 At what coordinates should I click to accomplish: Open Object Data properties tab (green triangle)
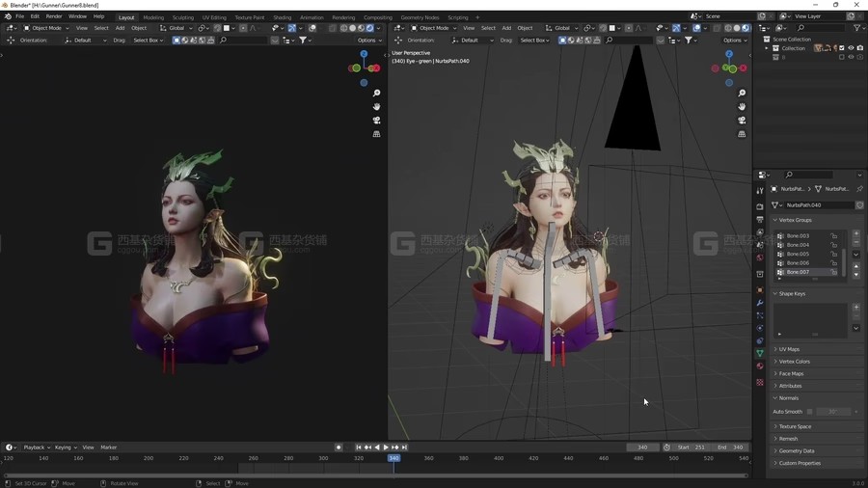[760, 353]
